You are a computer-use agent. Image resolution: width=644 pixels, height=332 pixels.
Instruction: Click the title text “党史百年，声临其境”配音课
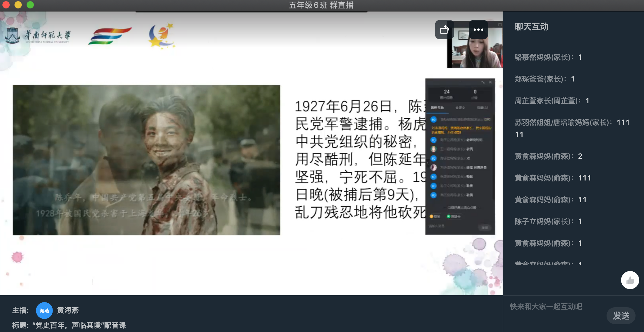[x=79, y=325]
